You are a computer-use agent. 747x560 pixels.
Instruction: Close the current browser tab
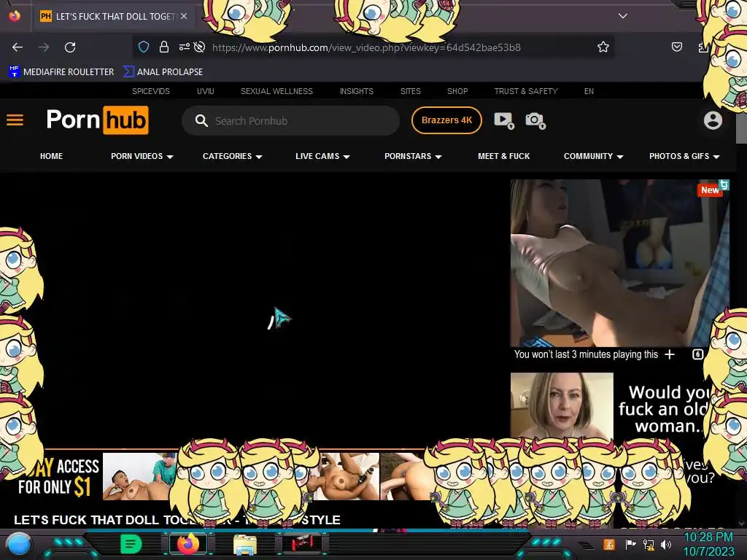tap(184, 16)
